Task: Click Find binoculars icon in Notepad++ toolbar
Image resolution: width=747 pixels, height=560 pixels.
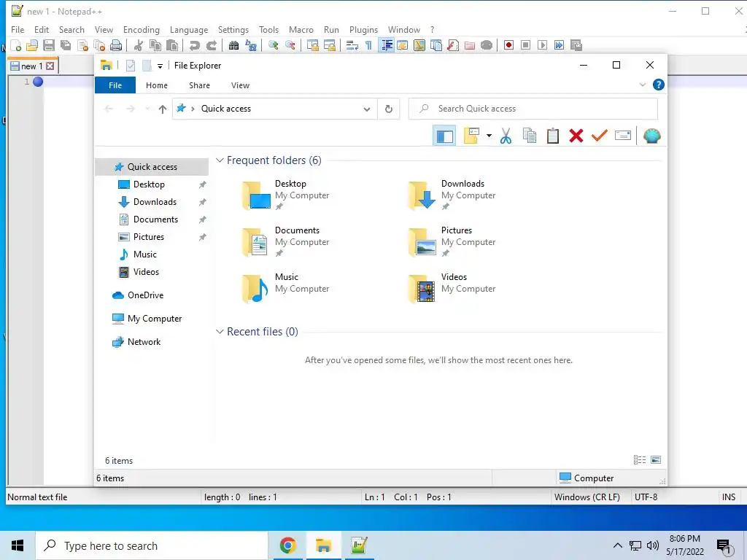Action: coord(234,46)
